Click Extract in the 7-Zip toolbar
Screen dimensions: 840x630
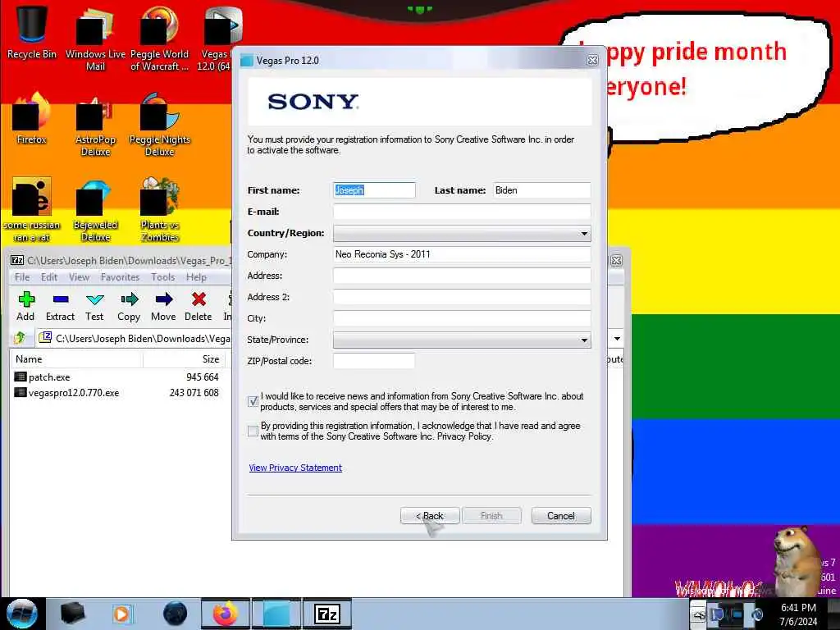[60, 307]
